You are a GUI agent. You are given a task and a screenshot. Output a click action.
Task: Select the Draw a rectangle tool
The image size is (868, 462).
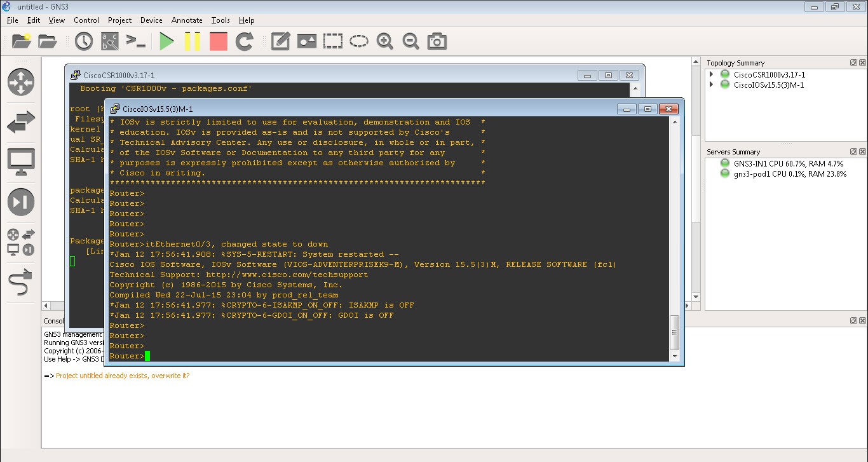[x=333, y=42]
